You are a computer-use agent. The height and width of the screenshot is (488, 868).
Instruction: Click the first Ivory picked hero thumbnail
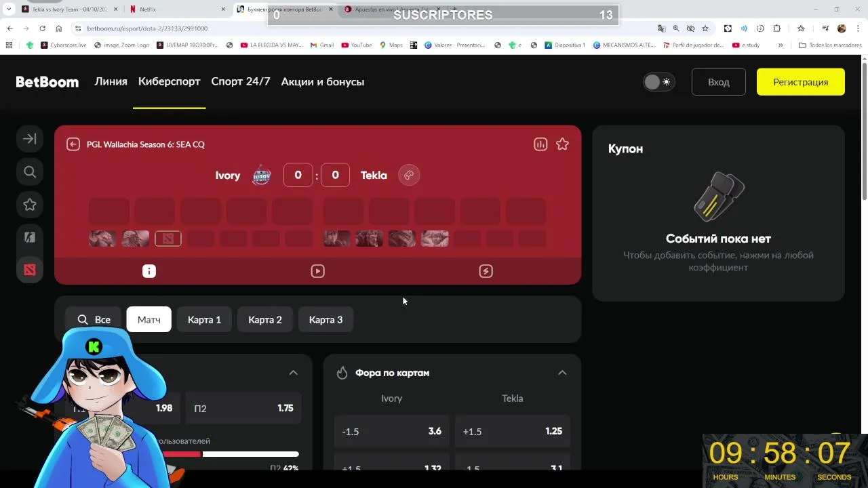[102, 239]
